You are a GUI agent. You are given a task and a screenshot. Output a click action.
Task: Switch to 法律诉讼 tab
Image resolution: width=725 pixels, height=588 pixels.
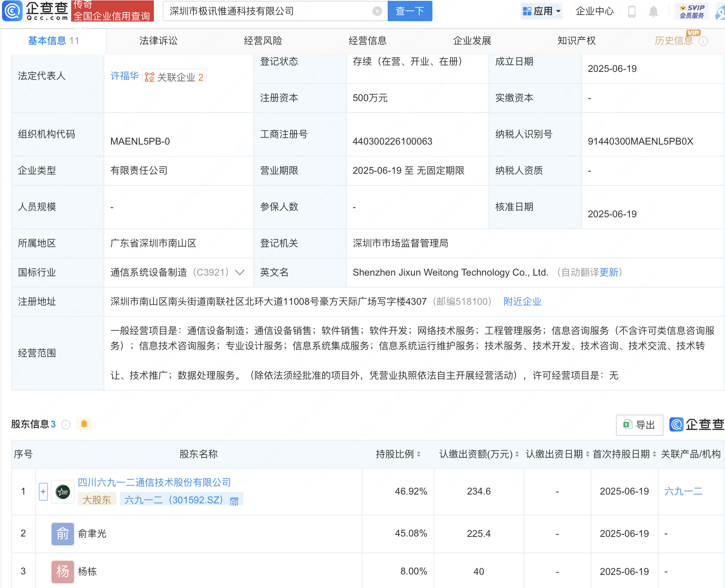(x=158, y=41)
